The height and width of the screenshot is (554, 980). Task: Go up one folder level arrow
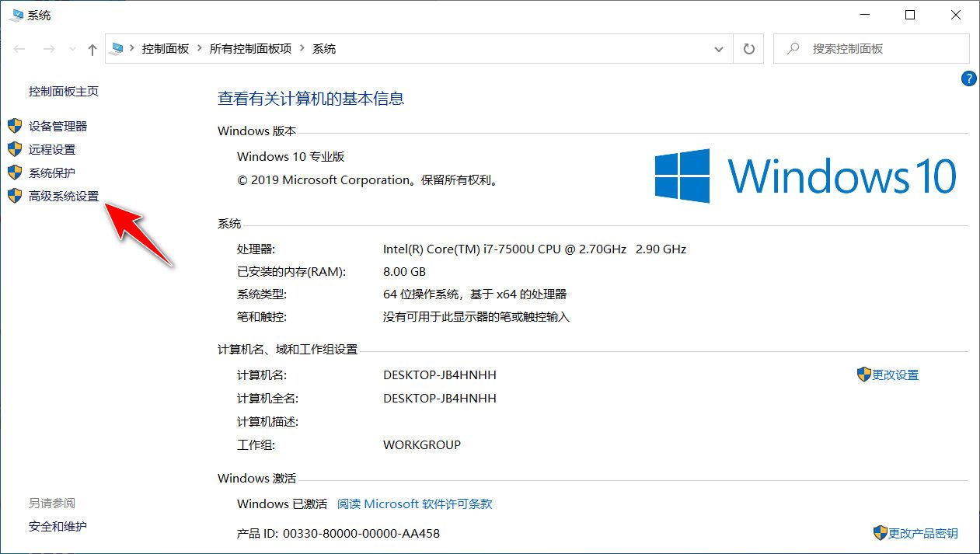coord(92,49)
